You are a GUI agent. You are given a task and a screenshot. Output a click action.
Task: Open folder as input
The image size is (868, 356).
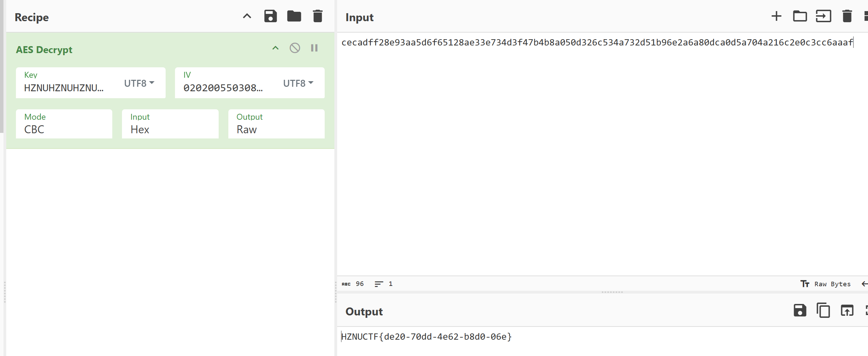[800, 16]
